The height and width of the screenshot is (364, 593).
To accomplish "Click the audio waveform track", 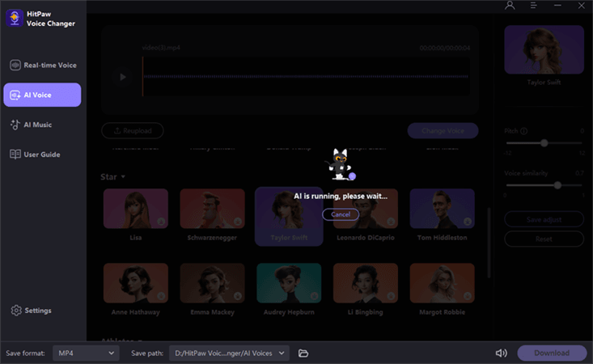I will 306,76.
